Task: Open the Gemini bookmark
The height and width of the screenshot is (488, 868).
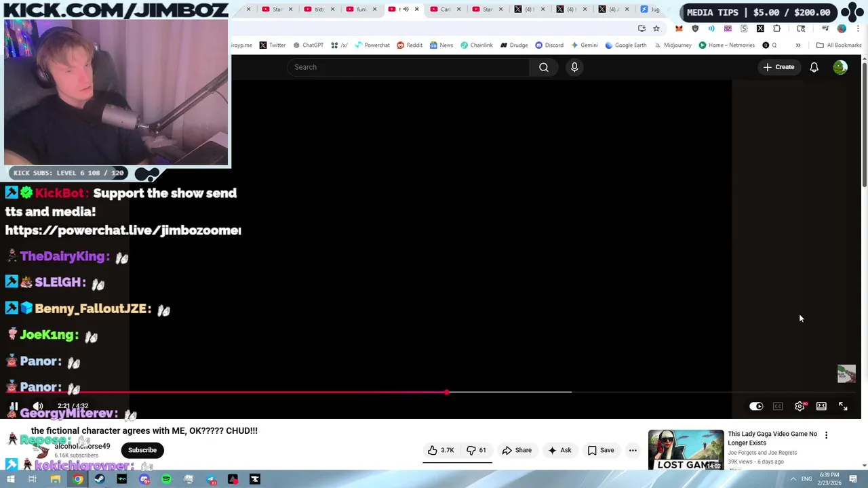Action: pyautogui.click(x=584, y=45)
